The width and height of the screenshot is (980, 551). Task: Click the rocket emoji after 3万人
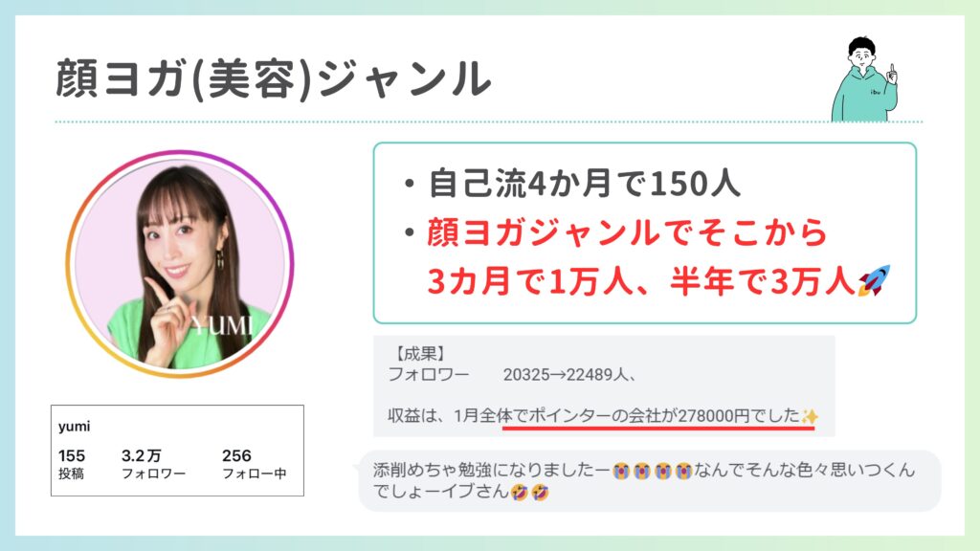pos(874,280)
